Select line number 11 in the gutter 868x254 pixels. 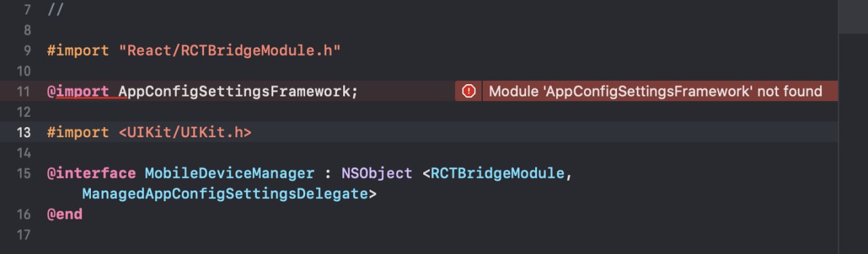tap(23, 91)
